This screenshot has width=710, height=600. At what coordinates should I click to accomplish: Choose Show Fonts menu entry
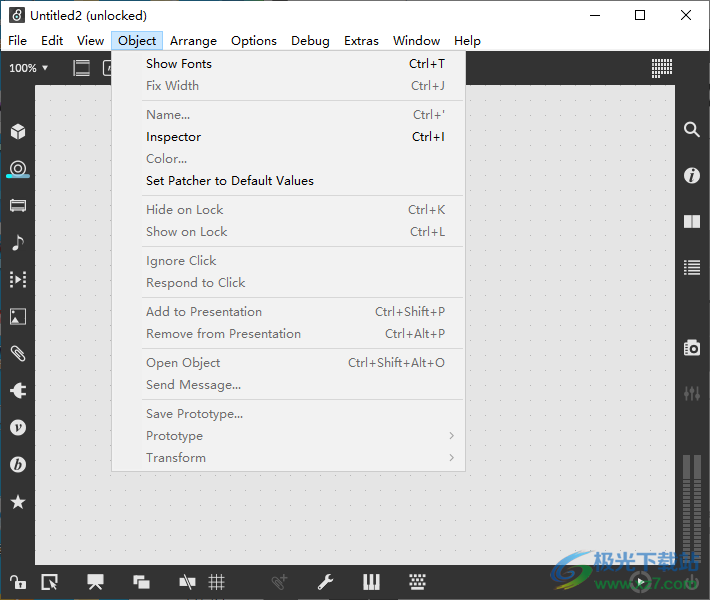(x=179, y=64)
